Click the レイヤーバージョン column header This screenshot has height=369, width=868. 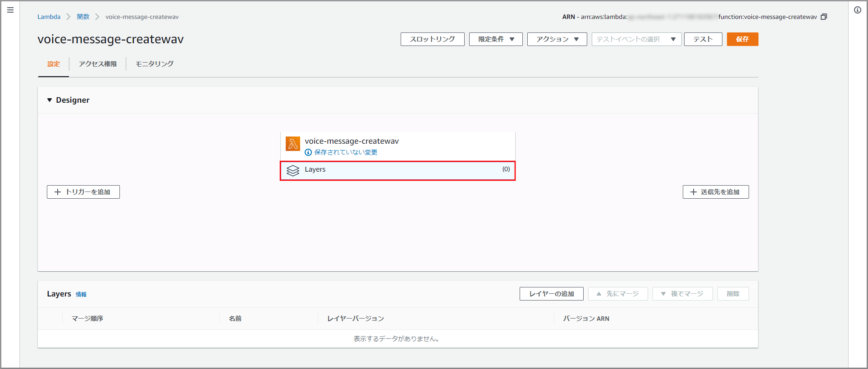coord(356,319)
